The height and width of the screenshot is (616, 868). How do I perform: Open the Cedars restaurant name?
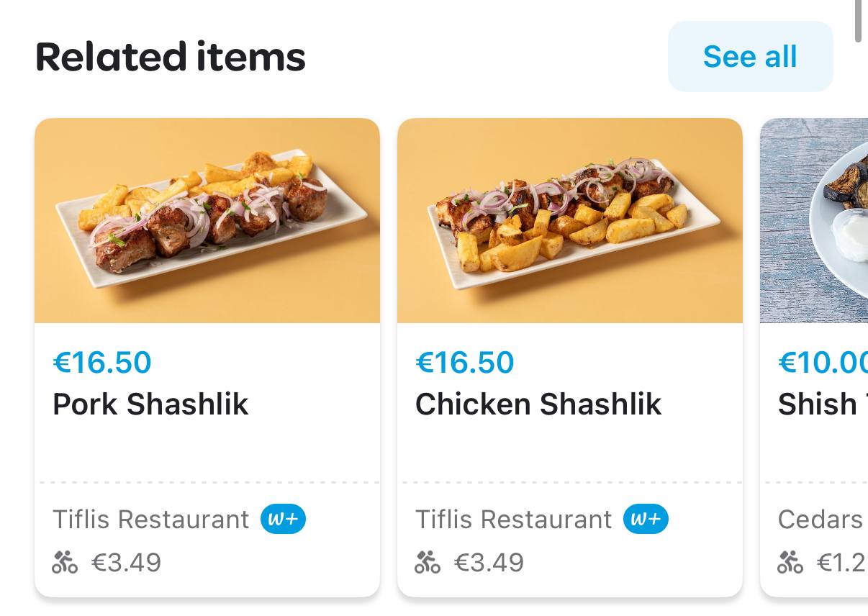tap(820, 519)
